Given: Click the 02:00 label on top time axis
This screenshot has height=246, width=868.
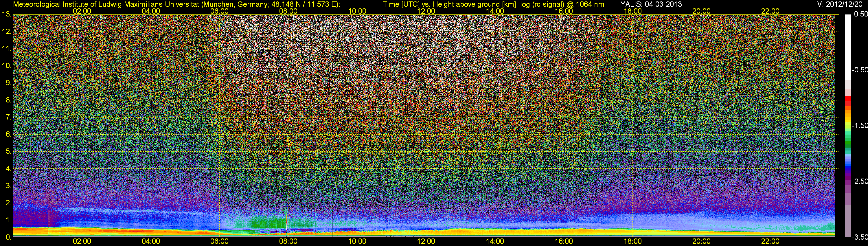Looking at the screenshot, I should point(82,11).
